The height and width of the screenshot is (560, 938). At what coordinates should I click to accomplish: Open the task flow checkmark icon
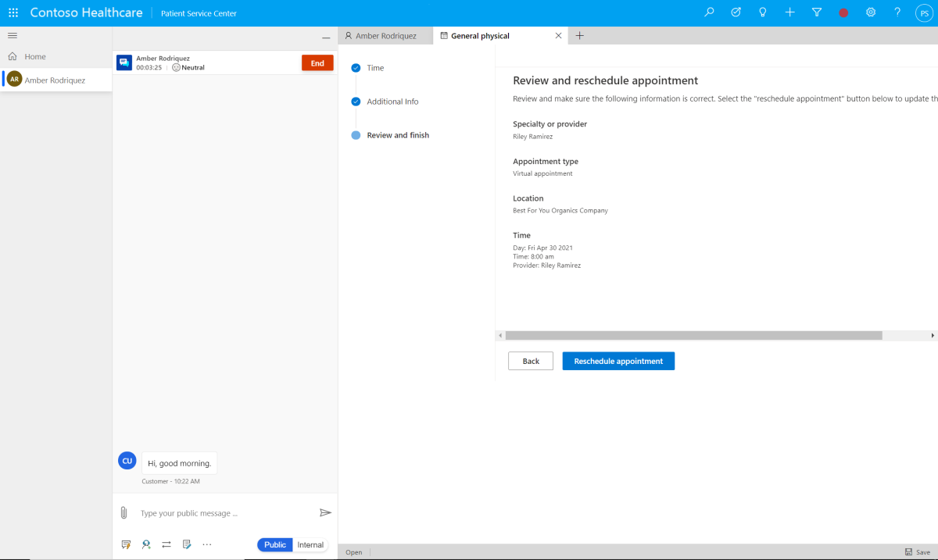(736, 12)
